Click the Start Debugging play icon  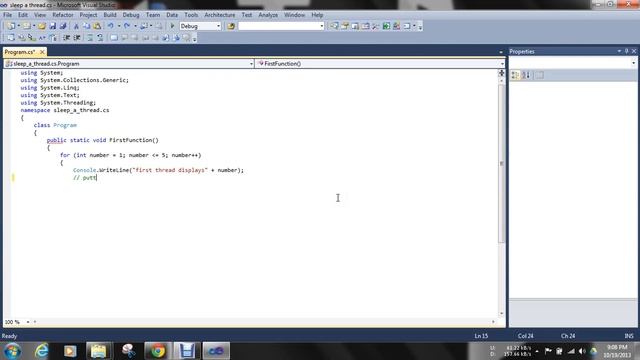[x=172, y=26]
